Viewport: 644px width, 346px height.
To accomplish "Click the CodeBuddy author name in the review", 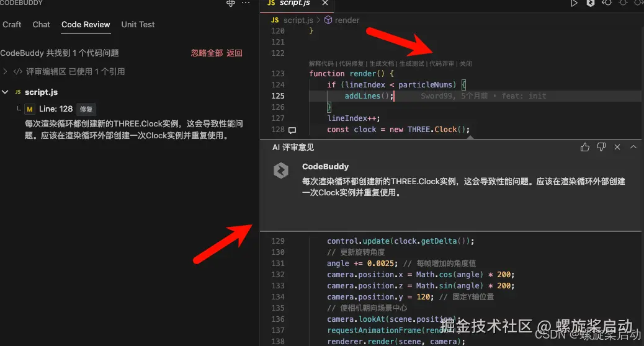I will coord(325,167).
